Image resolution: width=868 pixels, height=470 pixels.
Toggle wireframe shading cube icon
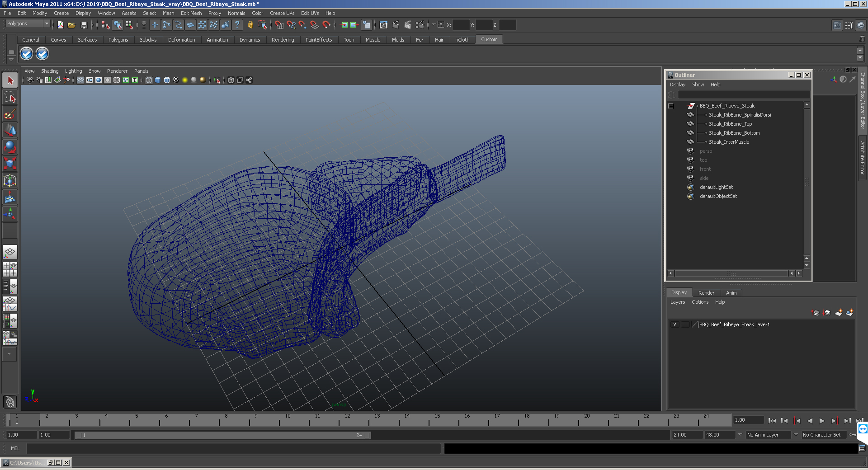tap(149, 80)
